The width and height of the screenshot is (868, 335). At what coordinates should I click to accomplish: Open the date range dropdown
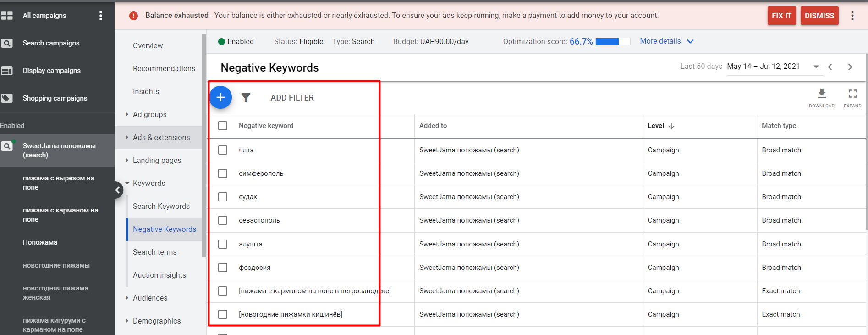pyautogui.click(x=816, y=67)
